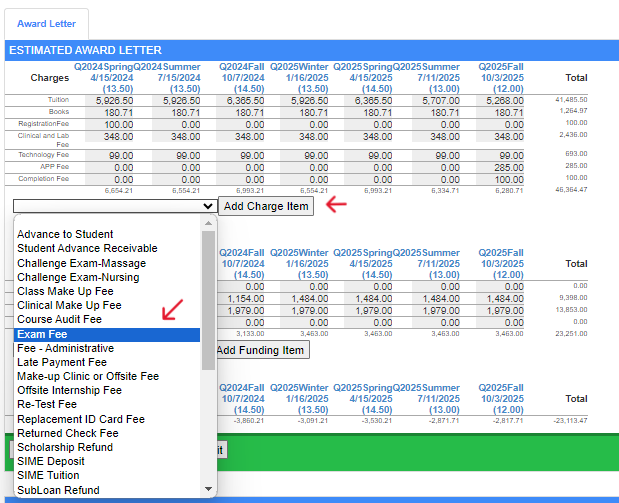Click the Completion Fee charge link
The width and height of the screenshot is (619, 503).
43,178
